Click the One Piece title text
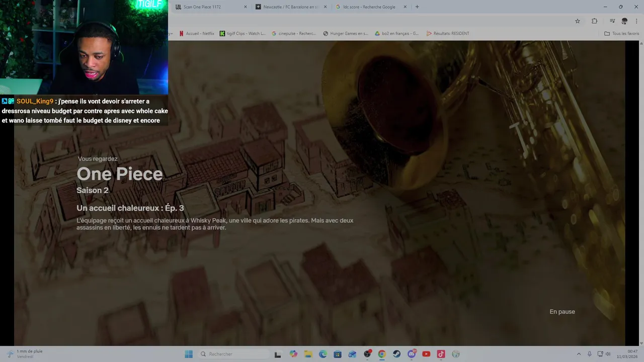644x362 pixels. click(x=120, y=174)
